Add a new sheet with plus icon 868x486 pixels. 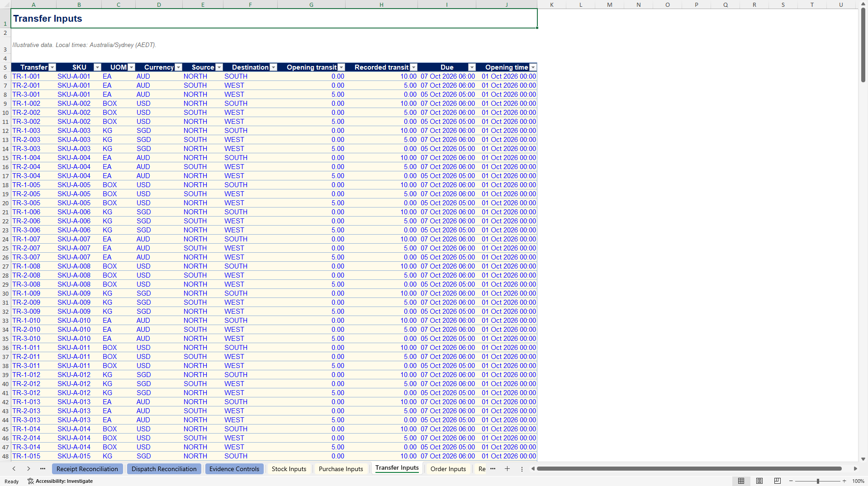coord(507,469)
